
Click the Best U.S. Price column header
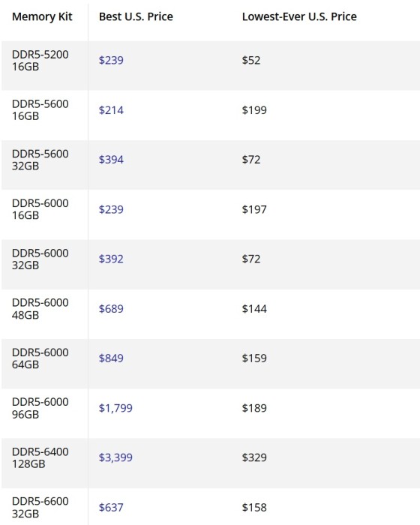pyautogui.click(x=136, y=16)
